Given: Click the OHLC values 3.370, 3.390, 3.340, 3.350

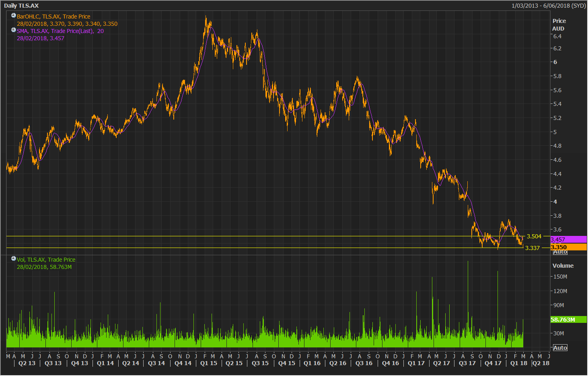Looking at the screenshot, I should pos(84,24).
